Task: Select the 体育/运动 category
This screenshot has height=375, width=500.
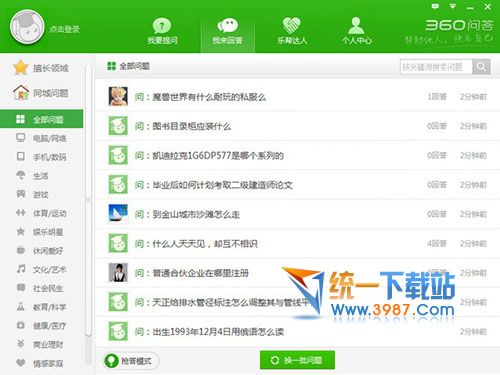Action: click(x=41, y=213)
